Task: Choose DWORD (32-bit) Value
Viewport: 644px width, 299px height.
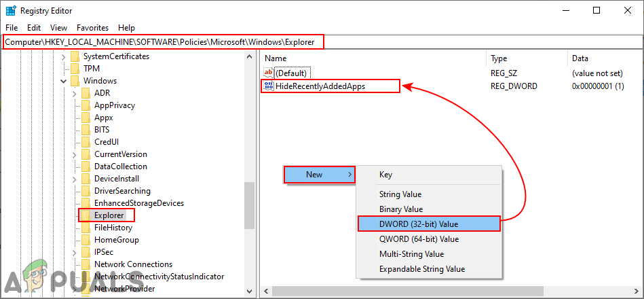Action: click(429, 224)
